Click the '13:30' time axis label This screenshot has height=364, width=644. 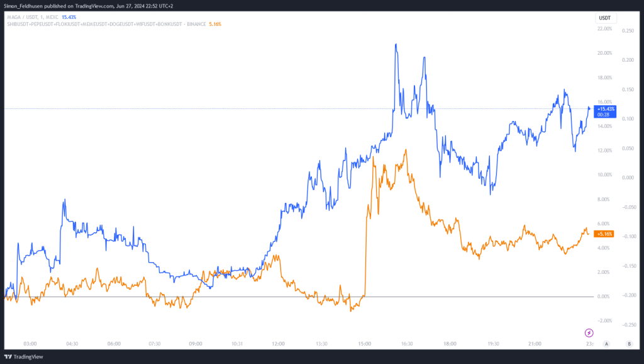coord(321,344)
